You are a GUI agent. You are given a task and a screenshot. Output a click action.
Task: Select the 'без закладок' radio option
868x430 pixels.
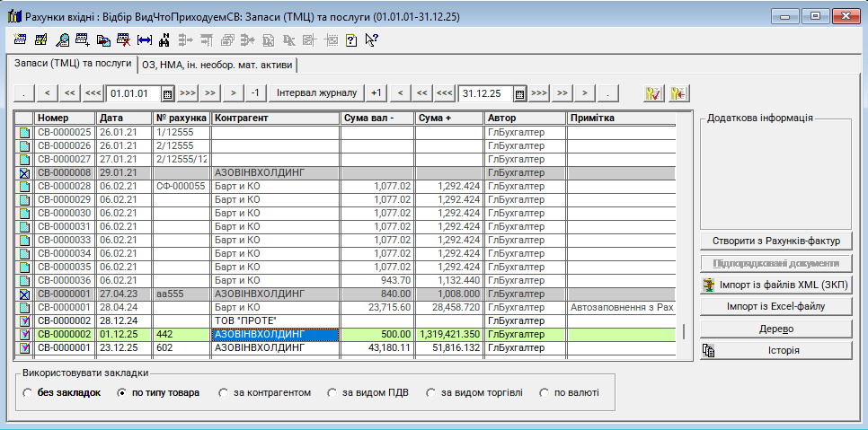(x=30, y=393)
